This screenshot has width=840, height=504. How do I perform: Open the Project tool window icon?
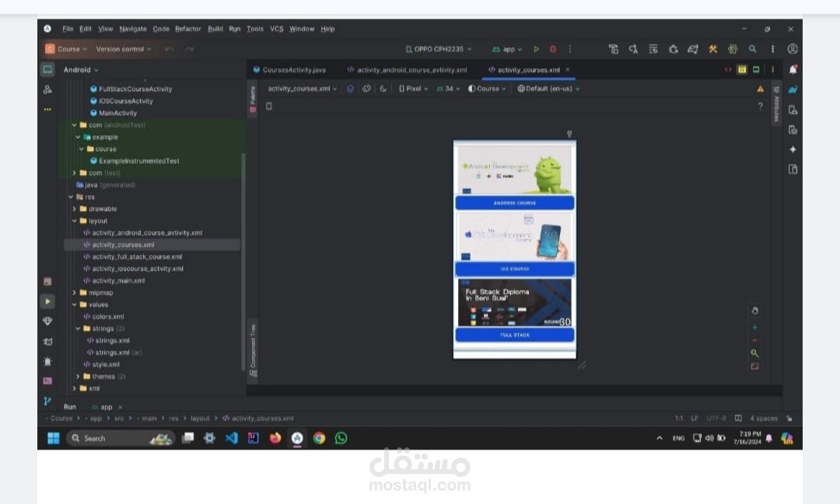click(x=47, y=70)
